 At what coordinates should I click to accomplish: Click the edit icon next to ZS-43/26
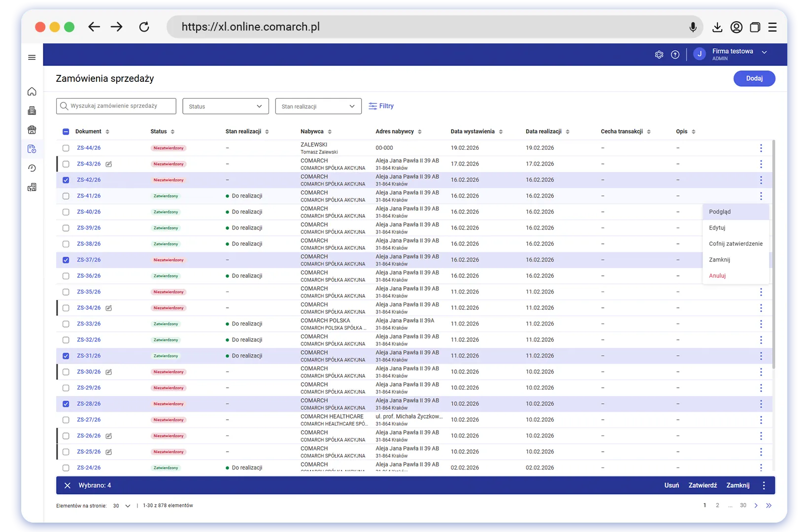[x=109, y=164]
